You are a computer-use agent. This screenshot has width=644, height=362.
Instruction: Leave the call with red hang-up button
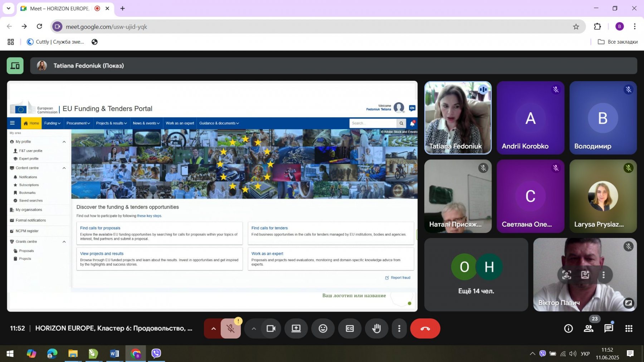click(425, 328)
